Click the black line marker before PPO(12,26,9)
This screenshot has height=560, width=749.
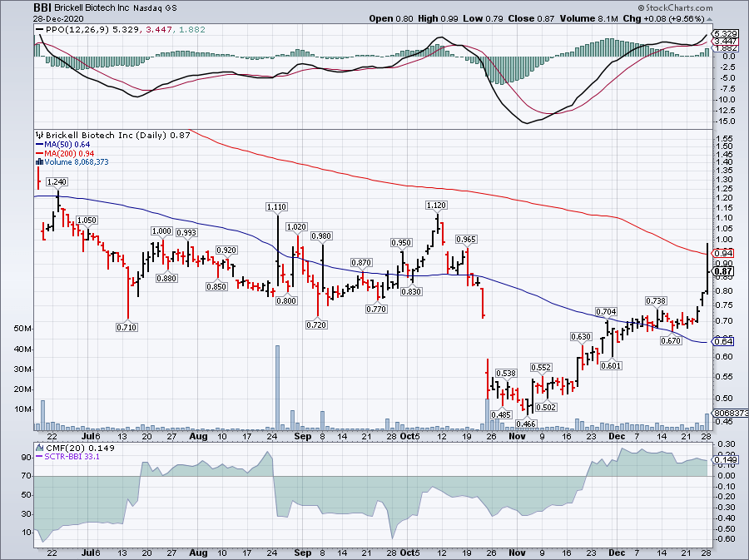tap(40, 30)
